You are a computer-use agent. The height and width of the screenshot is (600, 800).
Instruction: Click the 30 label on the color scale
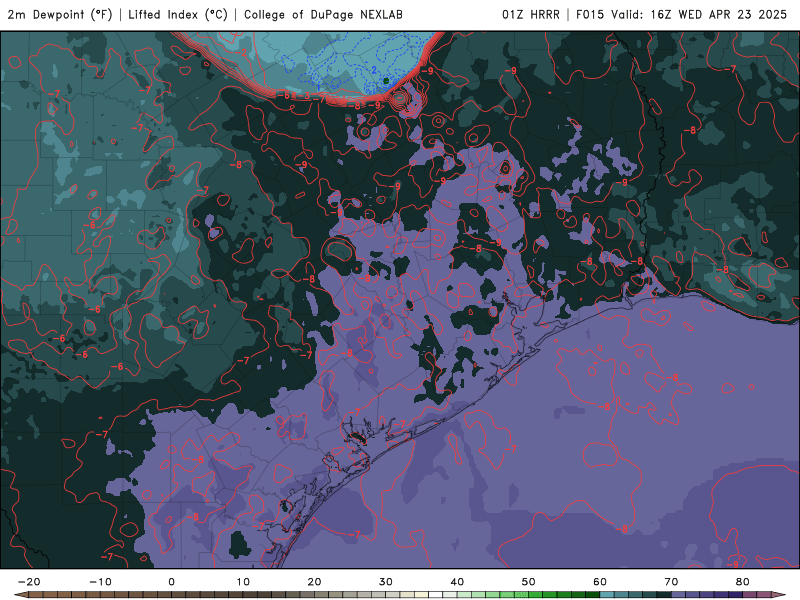click(x=386, y=582)
